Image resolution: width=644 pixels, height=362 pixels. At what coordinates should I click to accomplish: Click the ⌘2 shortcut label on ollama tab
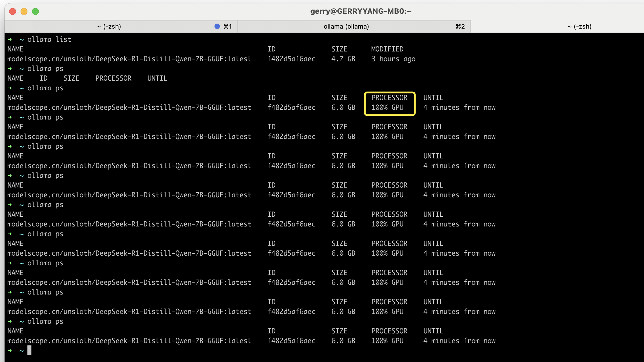click(460, 27)
